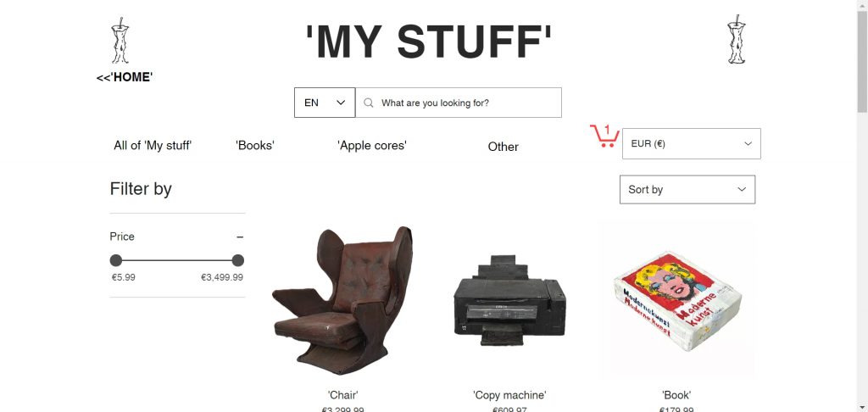868x412 pixels.
Task: Open the 'Book' Moderne Kunst product image
Action: (x=676, y=299)
